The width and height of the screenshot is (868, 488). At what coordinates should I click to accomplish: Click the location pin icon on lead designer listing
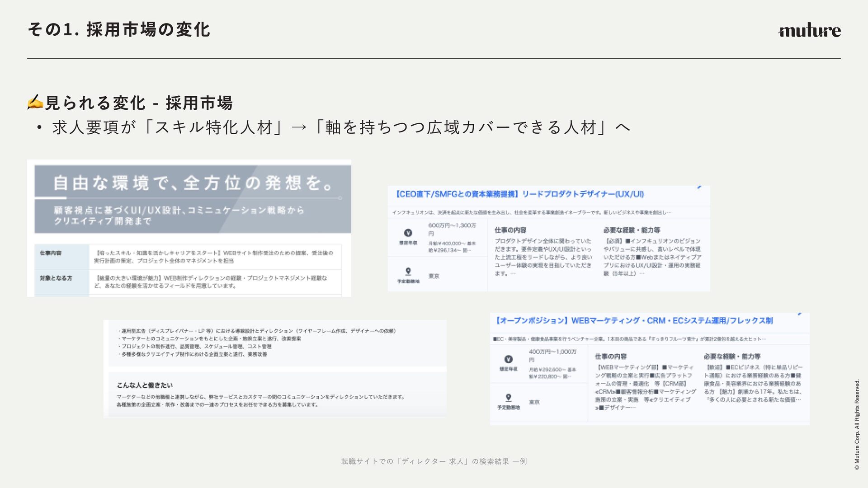pyautogui.click(x=408, y=271)
